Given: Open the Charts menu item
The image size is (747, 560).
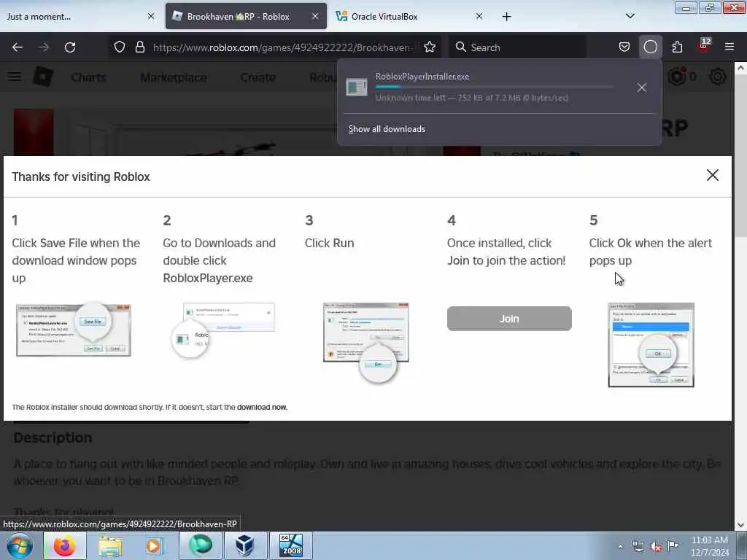Looking at the screenshot, I should [x=88, y=77].
